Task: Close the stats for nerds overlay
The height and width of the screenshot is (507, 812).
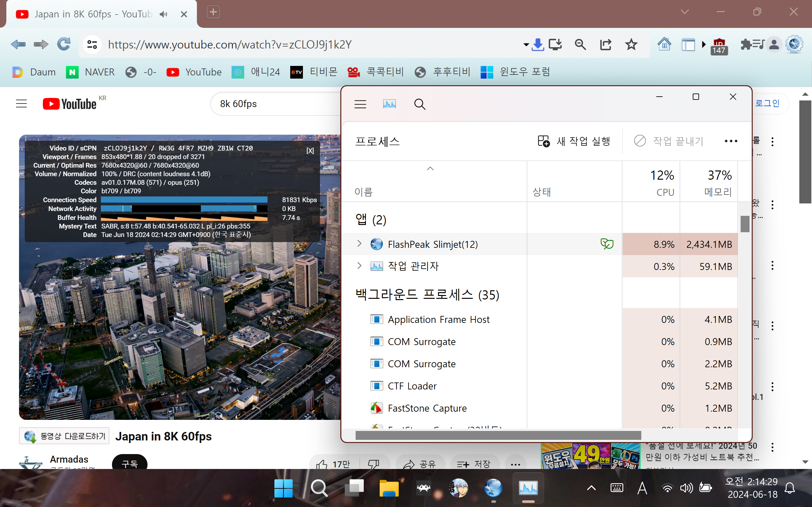Action: point(310,151)
